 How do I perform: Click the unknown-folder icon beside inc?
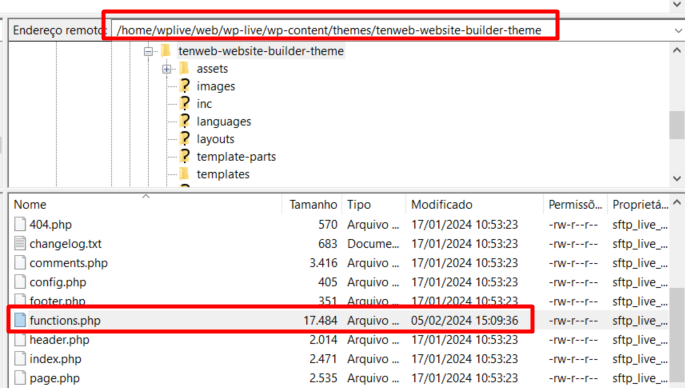(x=185, y=104)
